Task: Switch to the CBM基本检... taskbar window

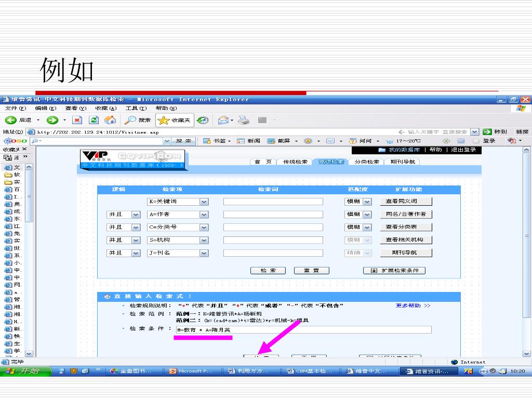Action: (x=310, y=371)
